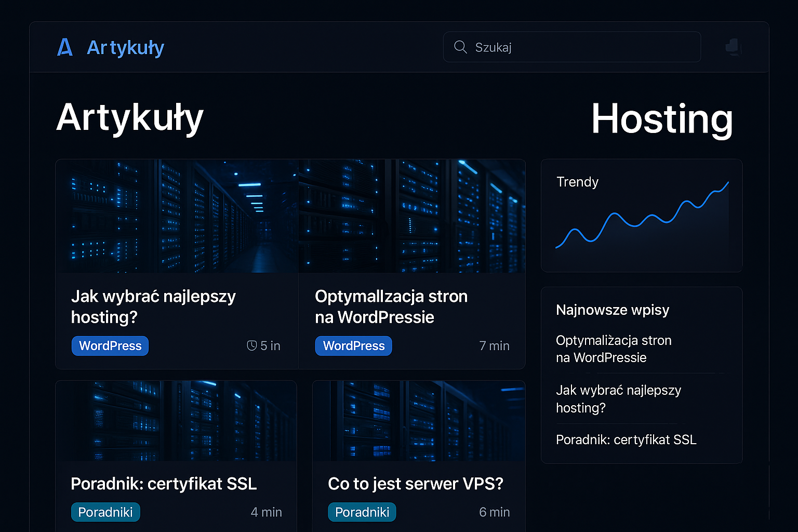Open the "Poradnik: certyfikat SSL" article
Viewport: 798px width, 532px height.
164,484
